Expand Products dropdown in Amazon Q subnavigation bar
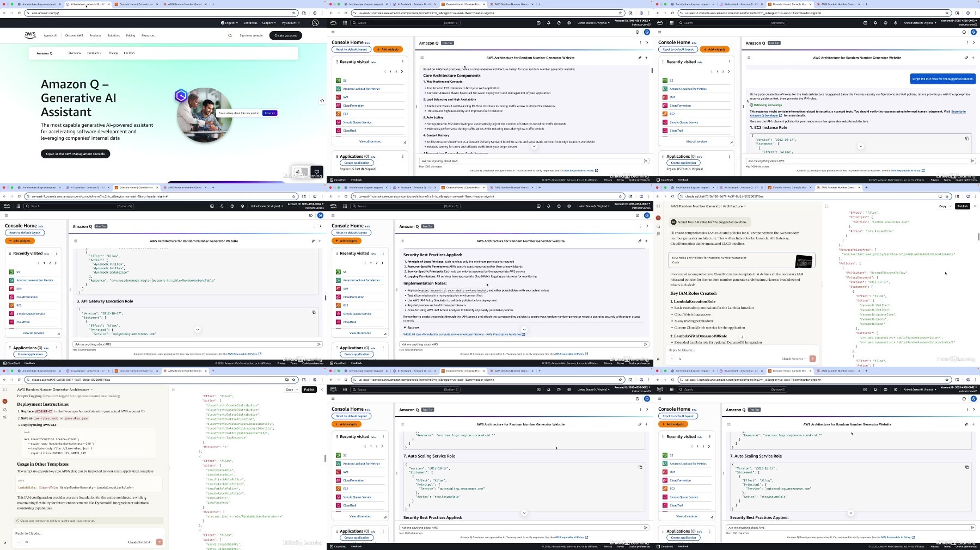 coord(94,53)
